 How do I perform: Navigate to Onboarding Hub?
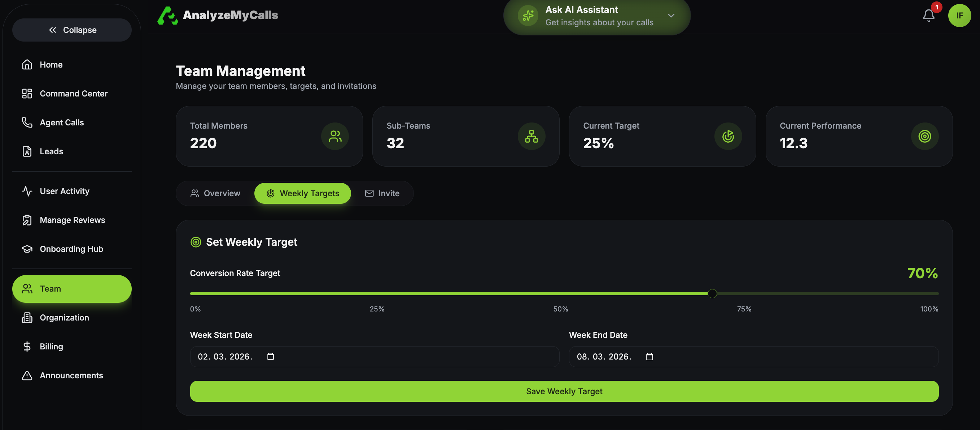(x=71, y=249)
